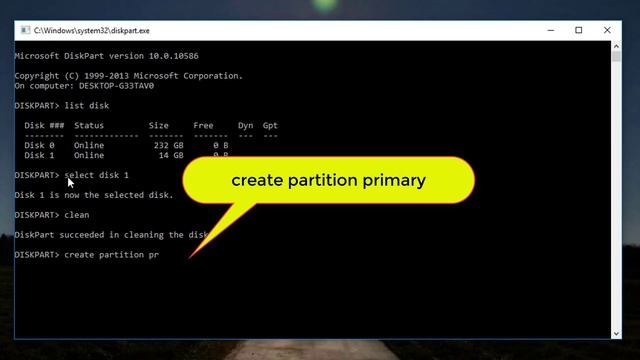Click the Size column header
Viewport: 640px width, 360px height.
[x=159, y=125]
